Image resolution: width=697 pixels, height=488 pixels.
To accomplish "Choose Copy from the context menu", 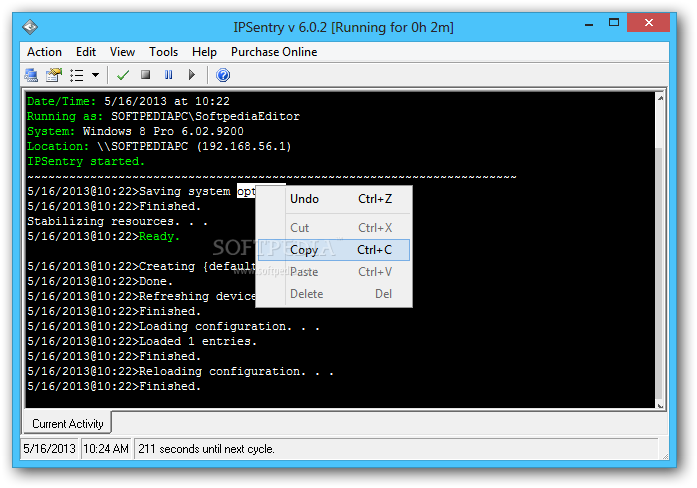I will [334, 250].
